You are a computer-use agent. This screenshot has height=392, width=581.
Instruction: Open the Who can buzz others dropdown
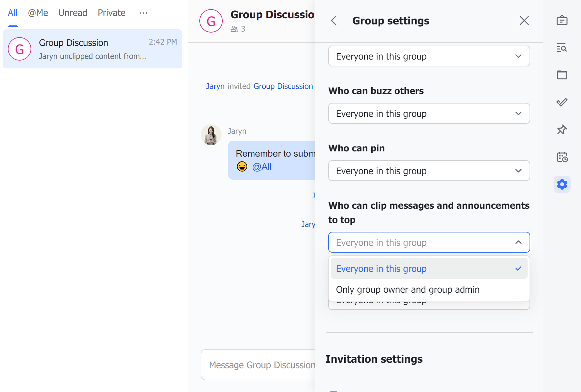(x=429, y=113)
